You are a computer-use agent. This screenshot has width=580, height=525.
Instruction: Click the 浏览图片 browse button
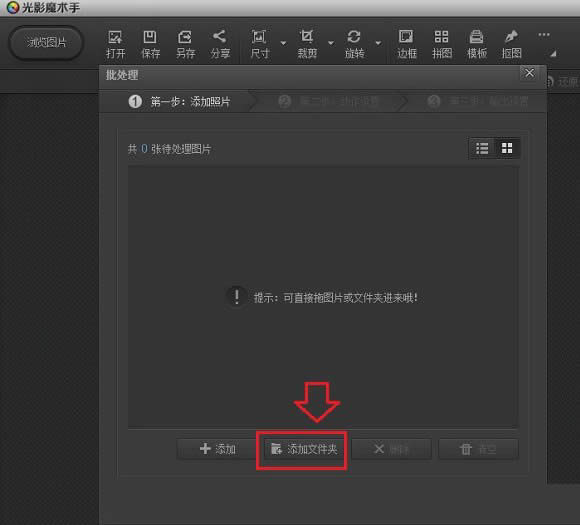click(46, 43)
